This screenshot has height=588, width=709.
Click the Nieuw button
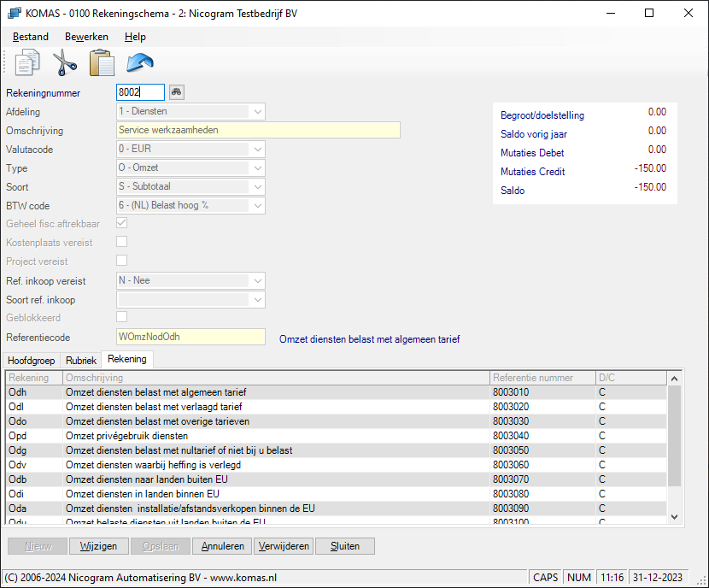pyautogui.click(x=38, y=546)
